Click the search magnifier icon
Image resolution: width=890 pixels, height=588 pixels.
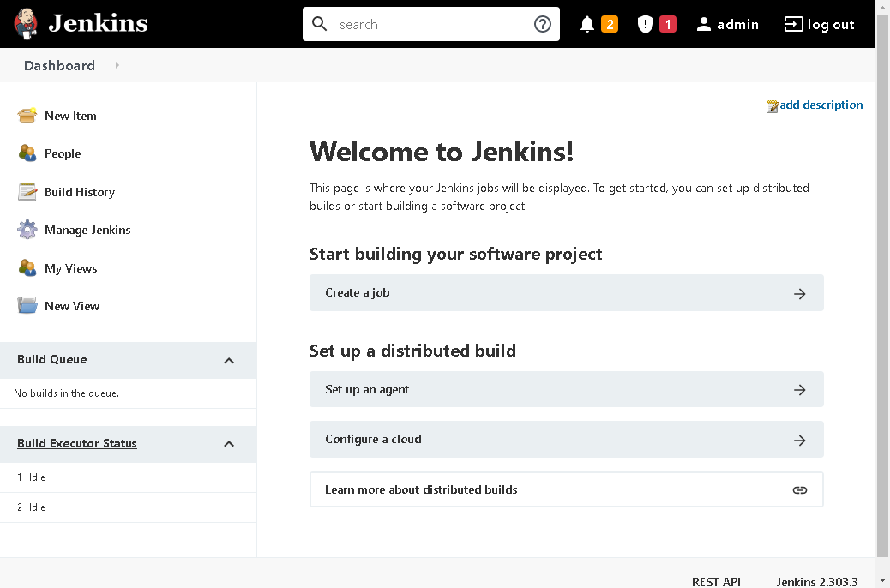click(320, 24)
